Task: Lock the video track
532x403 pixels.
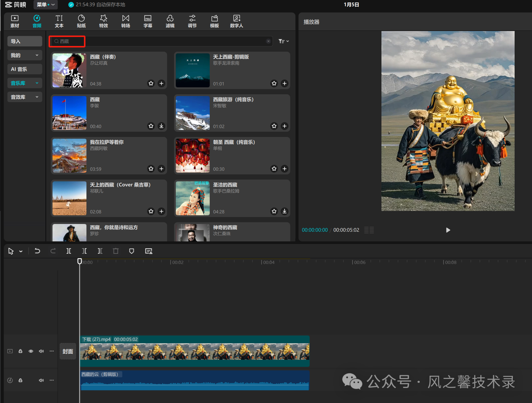Action: tap(20, 351)
